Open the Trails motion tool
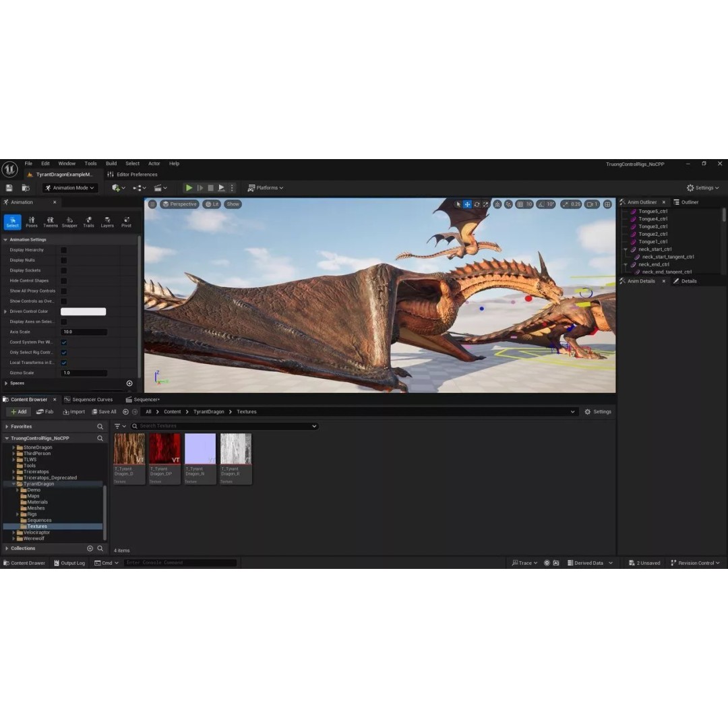Image resolution: width=728 pixels, height=728 pixels. click(89, 222)
